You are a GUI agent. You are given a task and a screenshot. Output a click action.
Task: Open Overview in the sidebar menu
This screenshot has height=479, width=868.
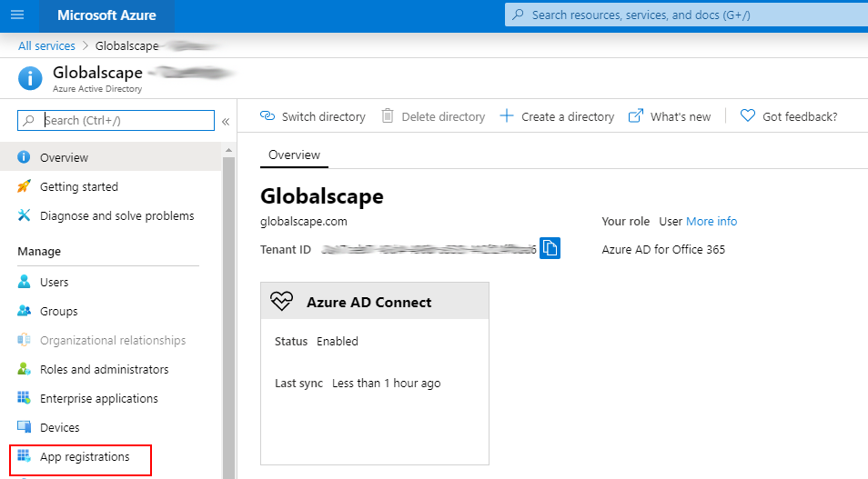(x=64, y=157)
